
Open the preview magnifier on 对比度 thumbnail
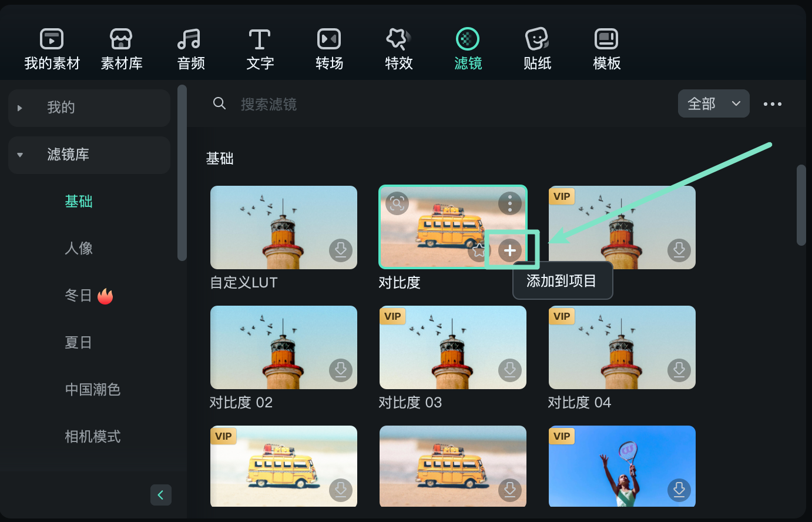point(397,203)
